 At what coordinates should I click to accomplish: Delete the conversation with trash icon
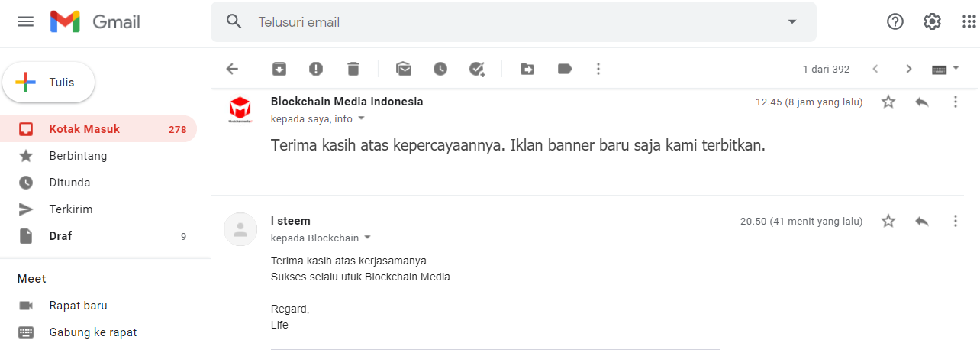(x=353, y=69)
